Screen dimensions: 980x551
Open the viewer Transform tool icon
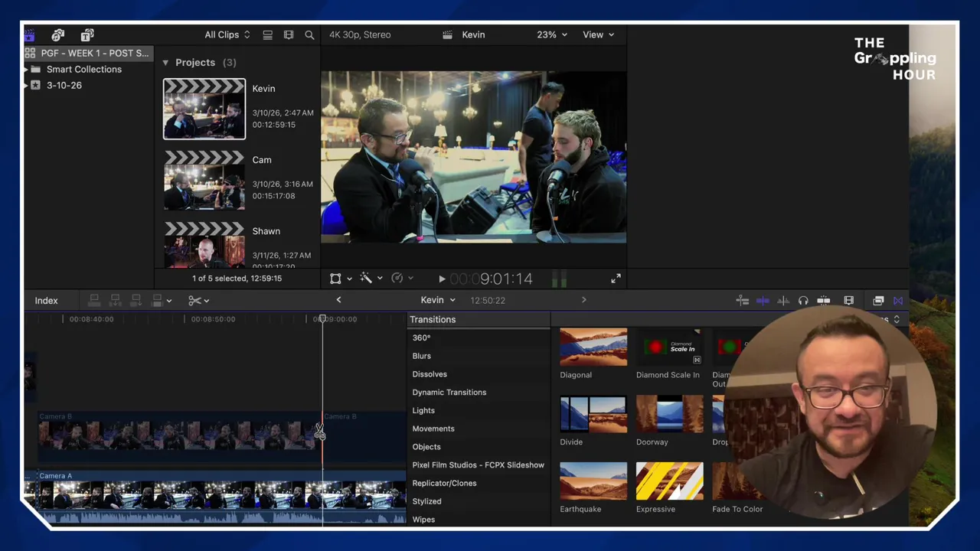335,279
